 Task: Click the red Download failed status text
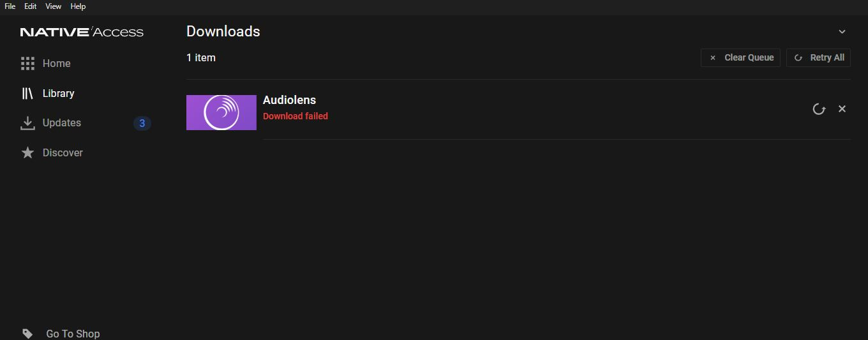click(x=296, y=116)
